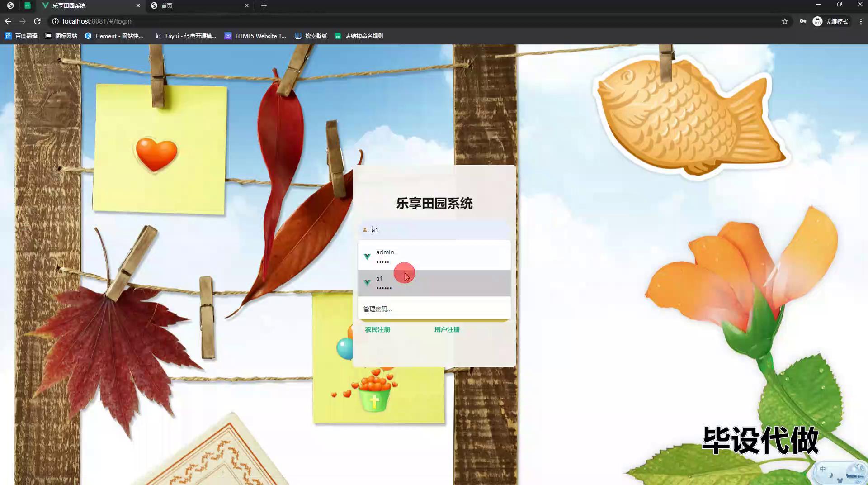Choose the a1 saved credential
The height and width of the screenshot is (485, 868).
pyautogui.click(x=434, y=283)
